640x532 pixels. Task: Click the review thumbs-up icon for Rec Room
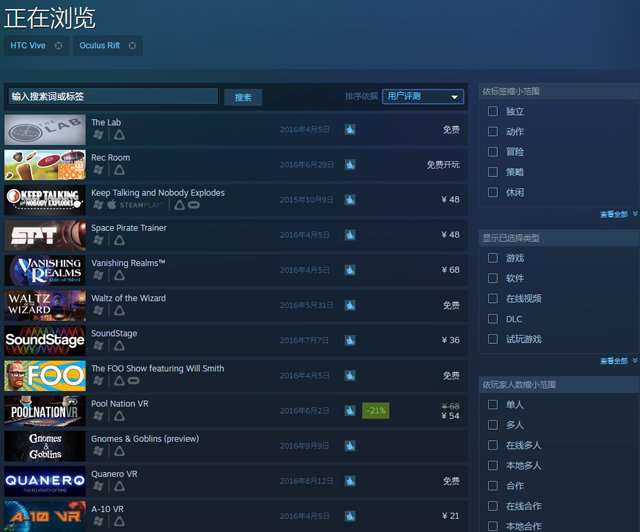click(x=350, y=165)
